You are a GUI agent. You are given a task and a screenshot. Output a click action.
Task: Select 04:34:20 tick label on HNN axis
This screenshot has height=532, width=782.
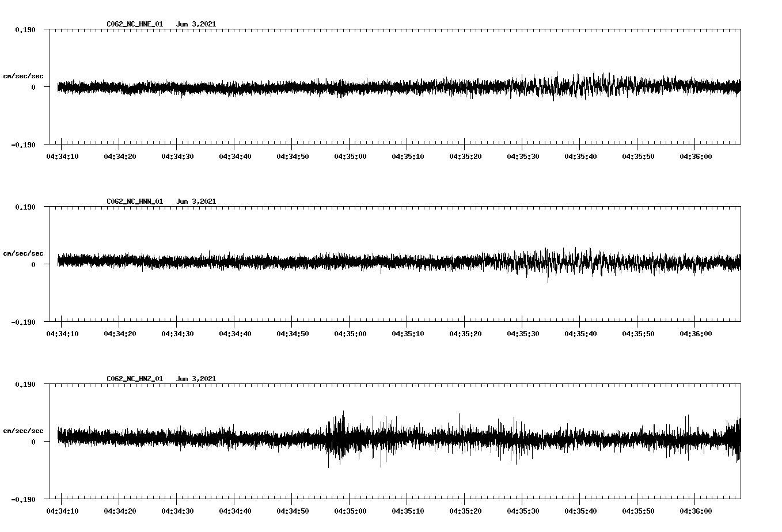click(120, 334)
